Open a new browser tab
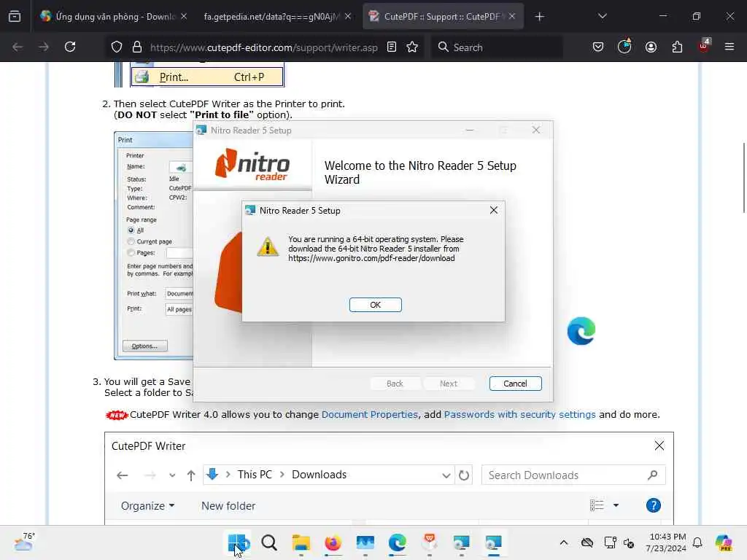Image resolution: width=747 pixels, height=560 pixels. (539, 17)
